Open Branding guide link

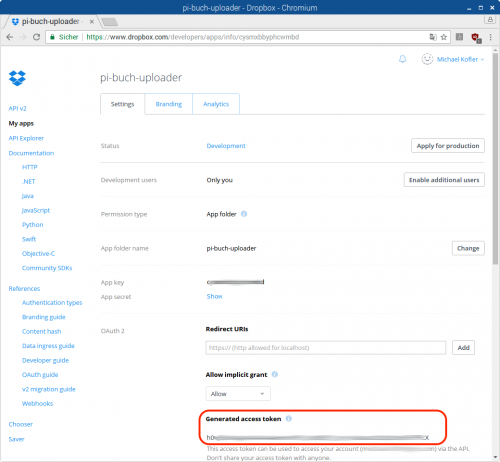pos(44,317)
